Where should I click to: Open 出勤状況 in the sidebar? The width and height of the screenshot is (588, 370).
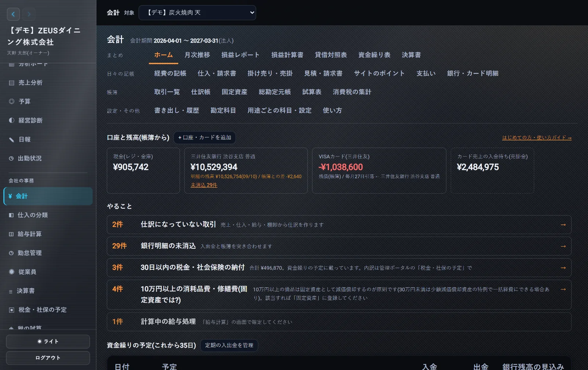tap(48, 158)
